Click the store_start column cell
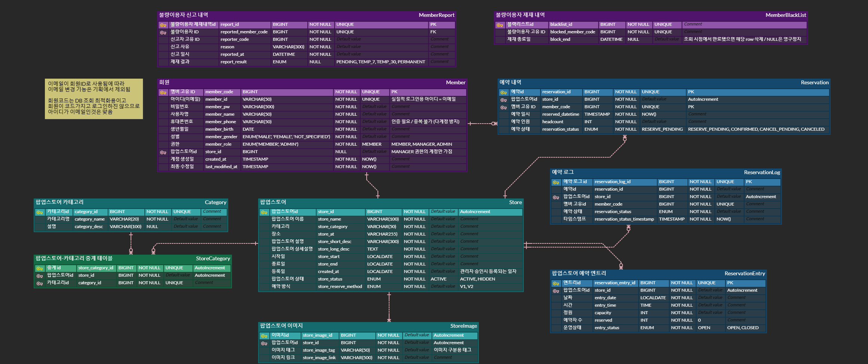This screenshot has height=364, width=868. point(340,257)
